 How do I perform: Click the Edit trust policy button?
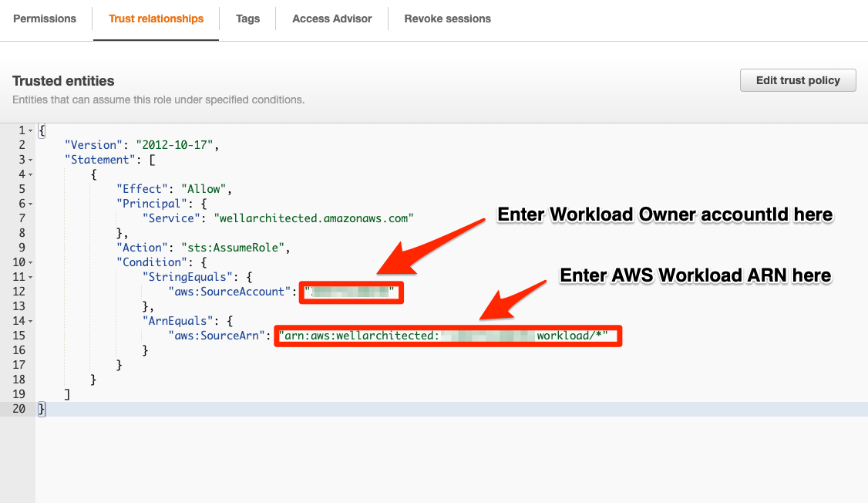coord(798,80)
